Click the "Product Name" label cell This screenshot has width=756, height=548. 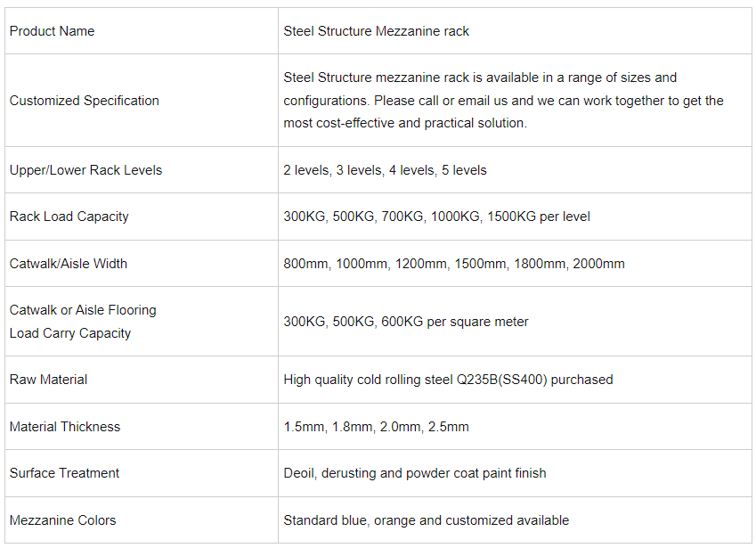click(52, 31)
